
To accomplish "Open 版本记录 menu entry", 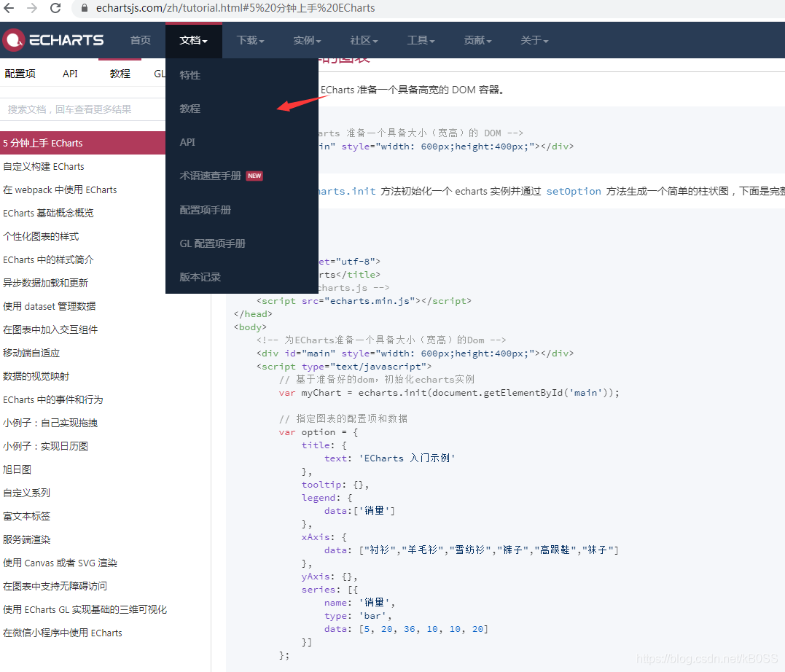I will pyautogui.click(x=242, y=277).
